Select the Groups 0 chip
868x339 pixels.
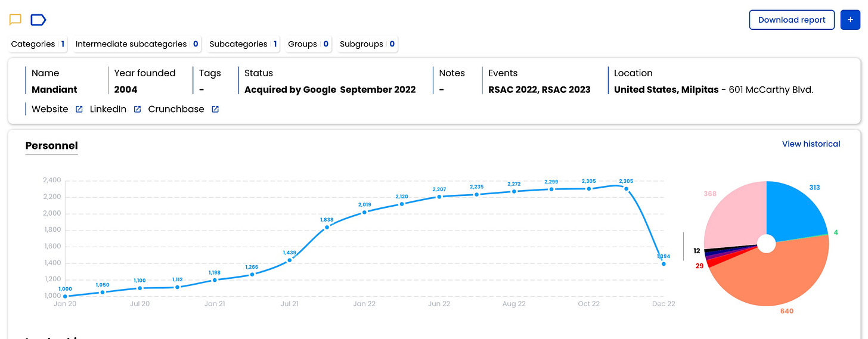[308, 44]
